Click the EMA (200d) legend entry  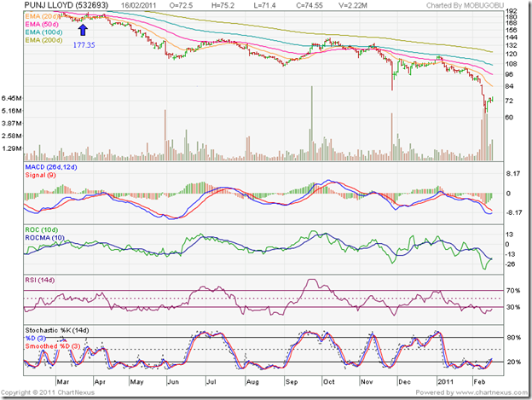[x=43, y=42]
